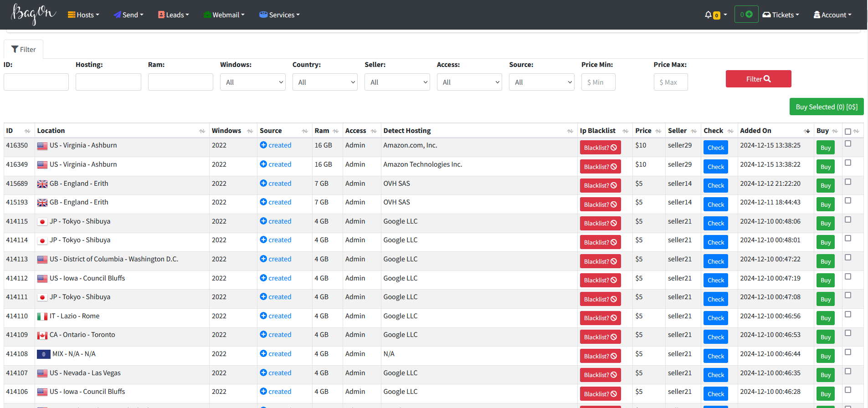This screenshot has height=408, width=868.
Task: Sort table by Ram column arrows
Action: (336, 131)
